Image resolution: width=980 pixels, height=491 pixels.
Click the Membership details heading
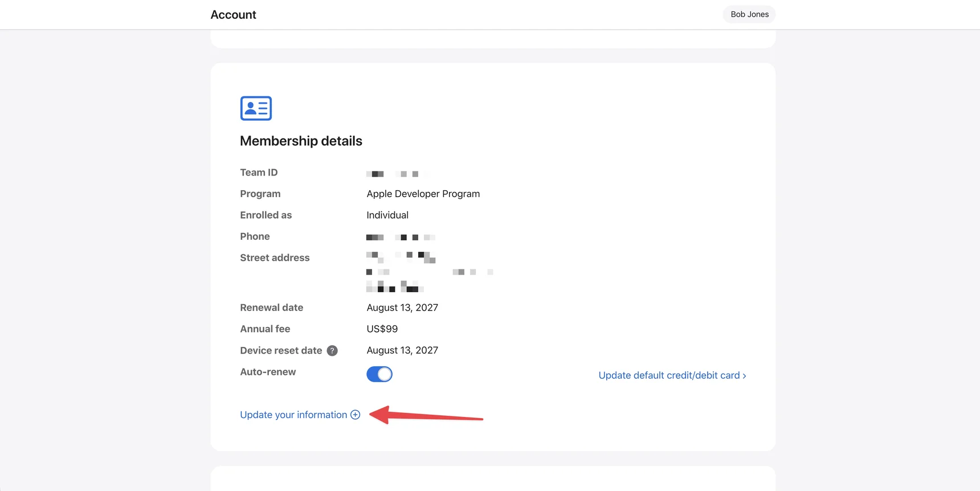click(301, 141)
